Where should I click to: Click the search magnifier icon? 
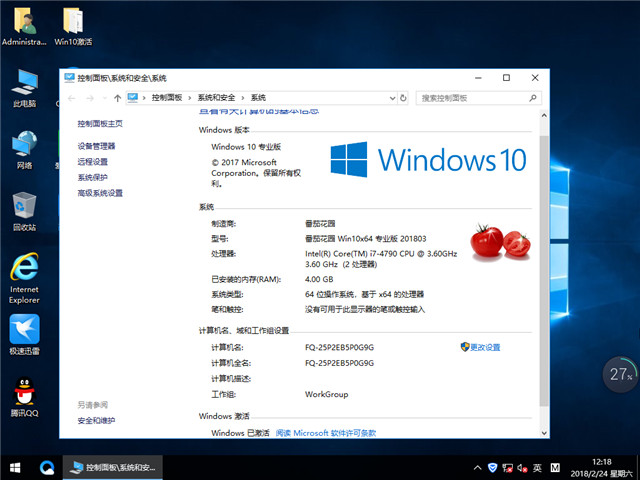(x=533, y=98)
